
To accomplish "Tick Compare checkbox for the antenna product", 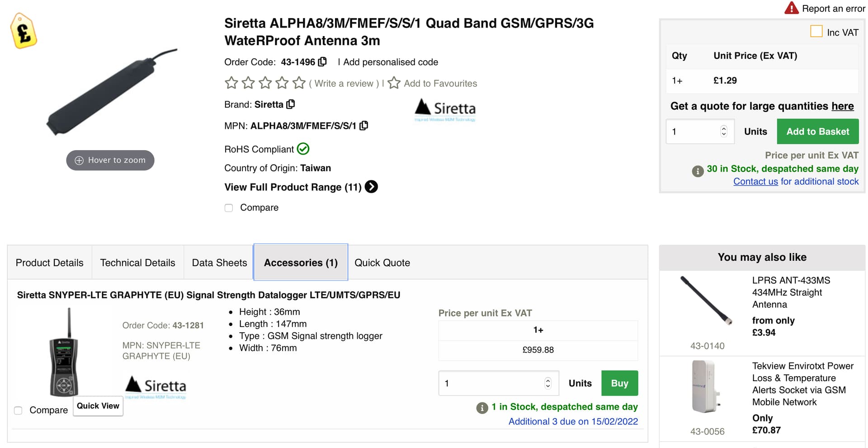I will pyautogui.click(x=229, y=207).
